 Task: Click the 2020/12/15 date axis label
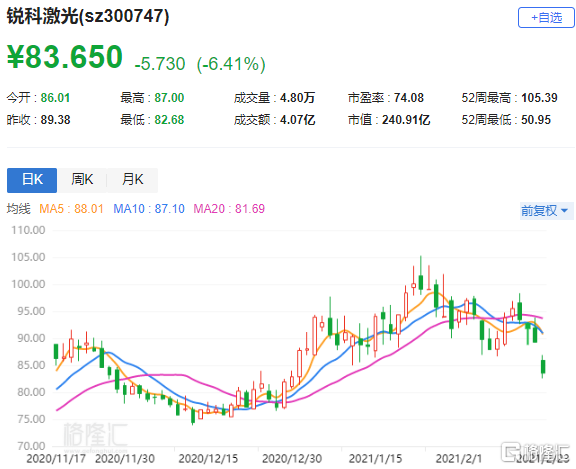click(x=208, y=459)
